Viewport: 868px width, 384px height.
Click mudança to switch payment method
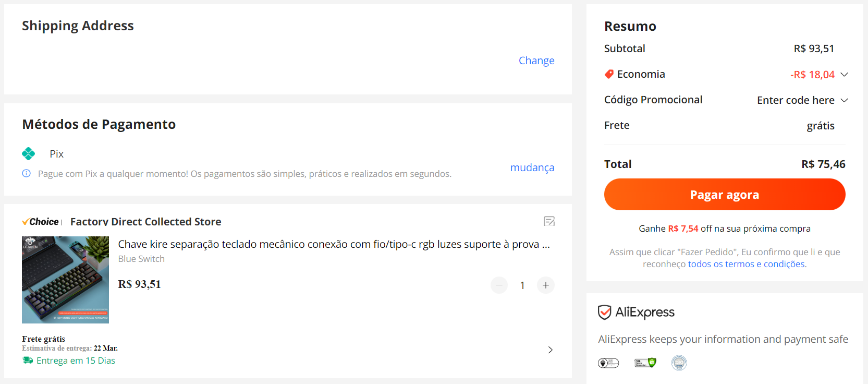pyautogui.click(x=532, y=167)
